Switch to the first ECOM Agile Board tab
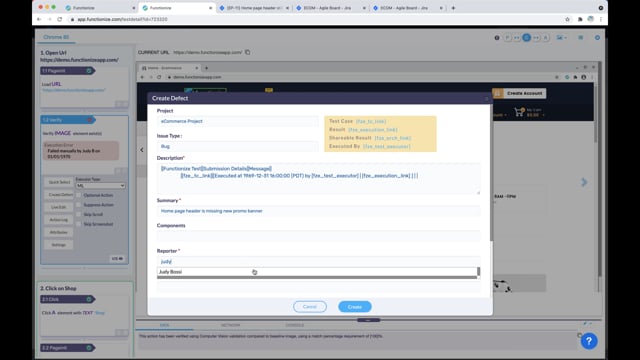640x360 pixels. [330, 8]
